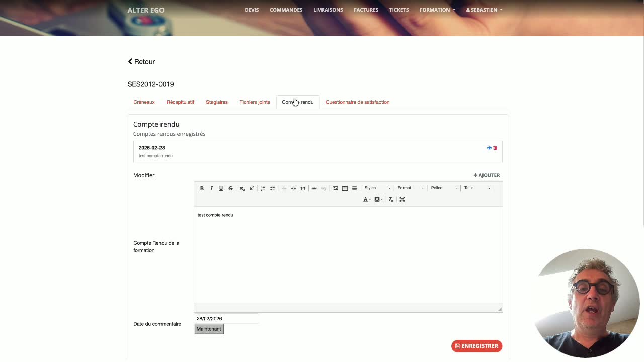This screenshot has height=362, width=644.
Task: Open the Formation menu in navbar
Action: tap(437, 10)
